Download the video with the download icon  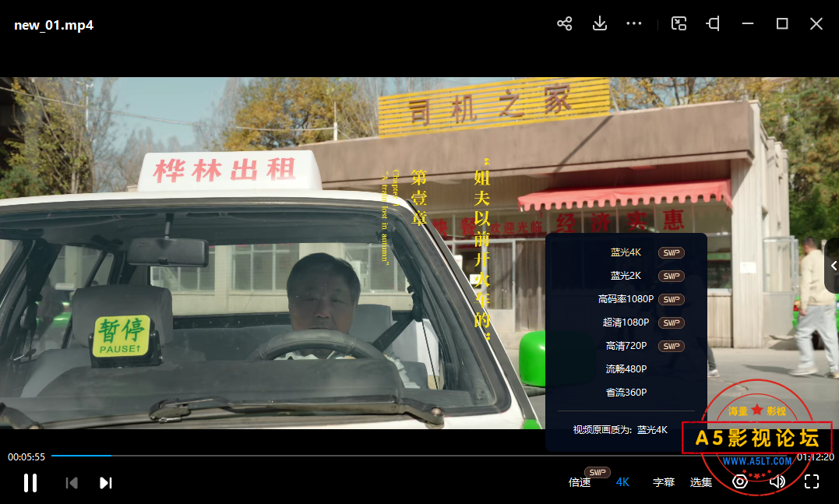tap(600, 23)
